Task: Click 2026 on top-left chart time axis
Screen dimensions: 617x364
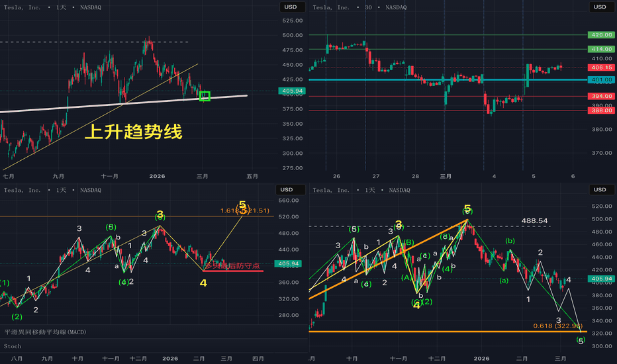Action: click(157, 176)
